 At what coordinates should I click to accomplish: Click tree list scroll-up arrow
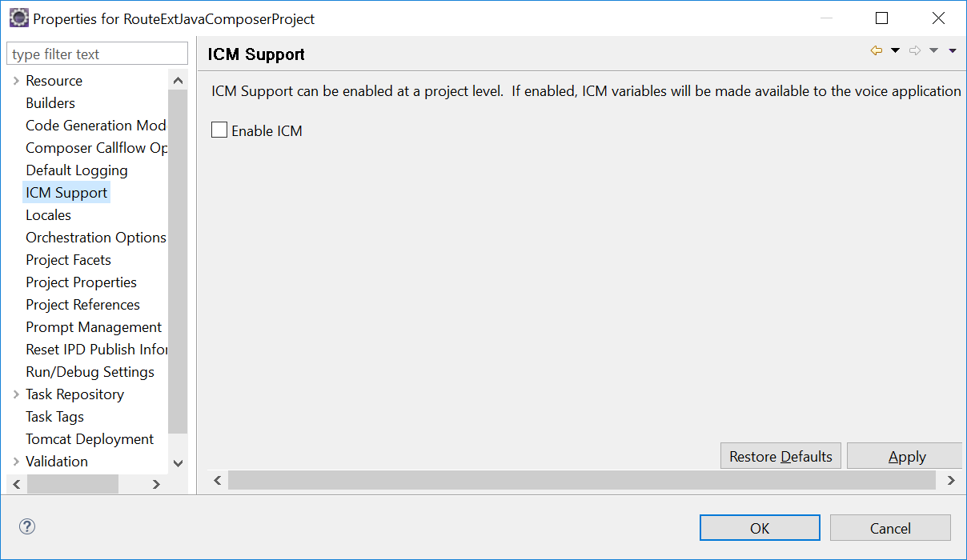point(178,81)
